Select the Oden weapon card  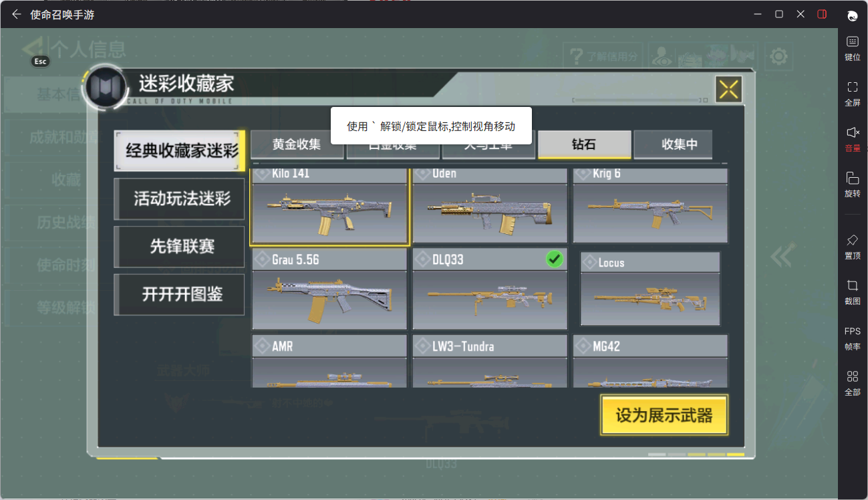pos(490,205)
